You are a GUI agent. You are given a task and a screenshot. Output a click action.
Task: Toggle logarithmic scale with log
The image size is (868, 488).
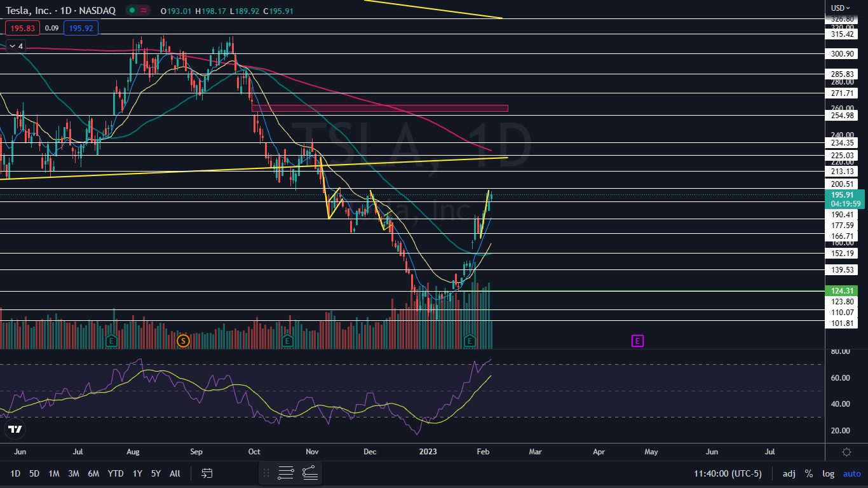coord(828,473)
